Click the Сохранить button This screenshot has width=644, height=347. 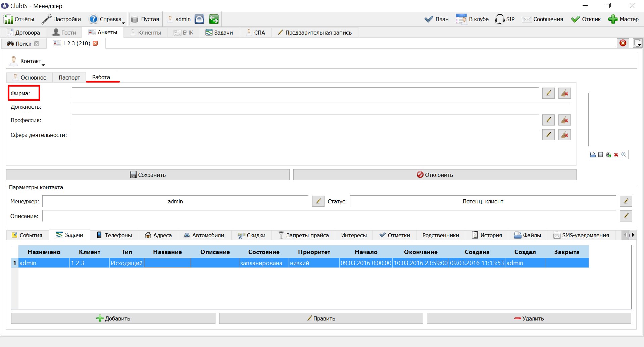(x=148, y=175)
